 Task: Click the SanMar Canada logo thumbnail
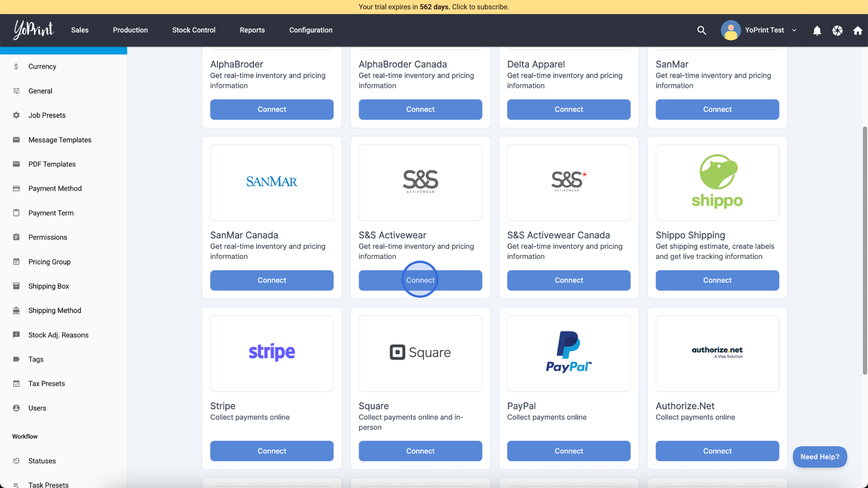pyautogui.click(x=272, y=183)
